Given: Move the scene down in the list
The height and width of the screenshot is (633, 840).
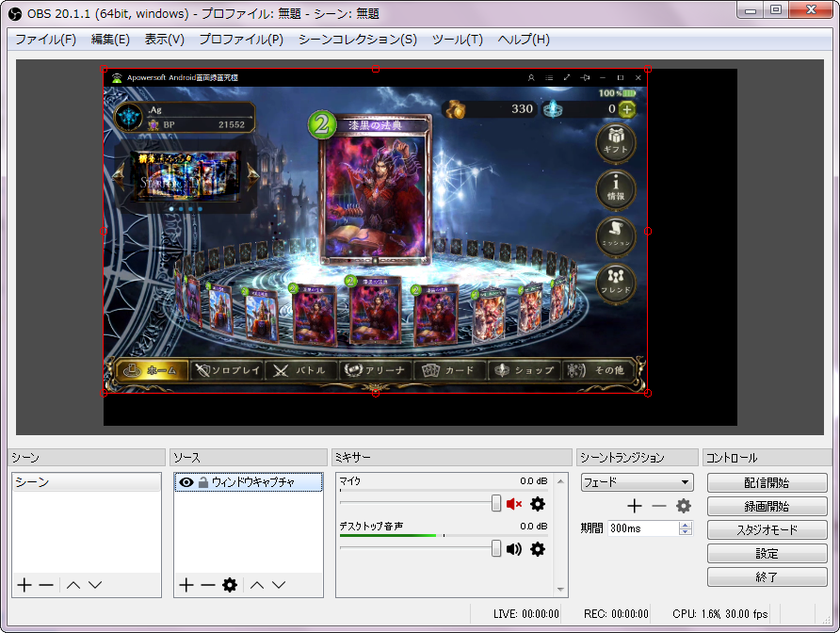Looking at the screenshot, I should [x=95, y=585].
